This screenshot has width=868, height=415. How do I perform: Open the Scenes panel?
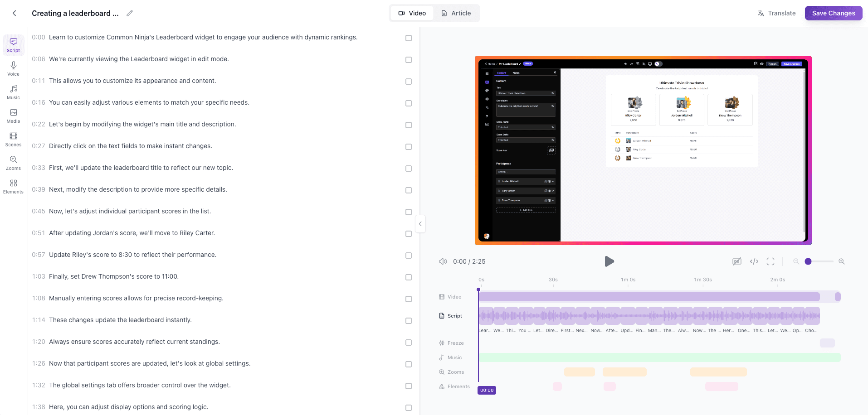[x=13, y=139]
